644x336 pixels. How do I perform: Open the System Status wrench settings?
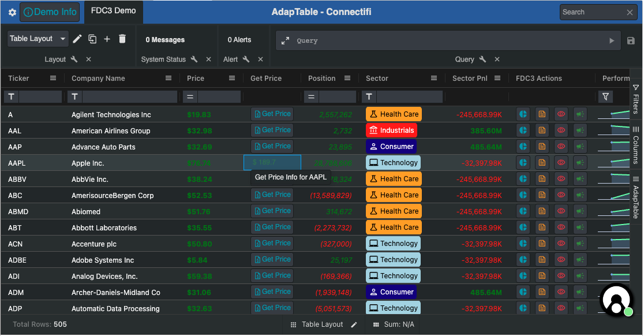click(x=194, y=59)
